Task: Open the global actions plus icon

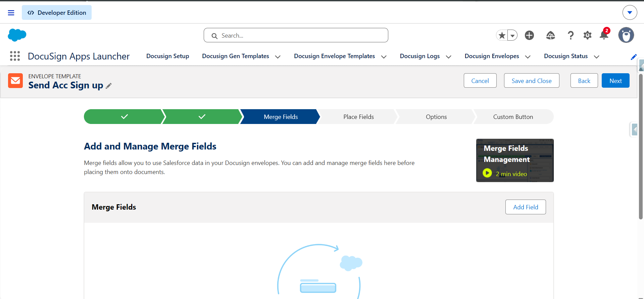Action: [530, 35]
